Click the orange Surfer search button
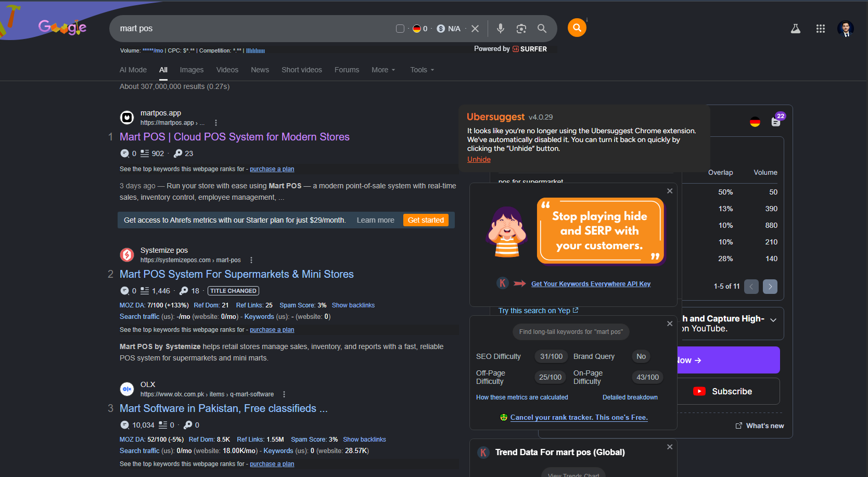The width and height of the screenshot is (868, 477). pyautogui.click(x=577, y=28)
